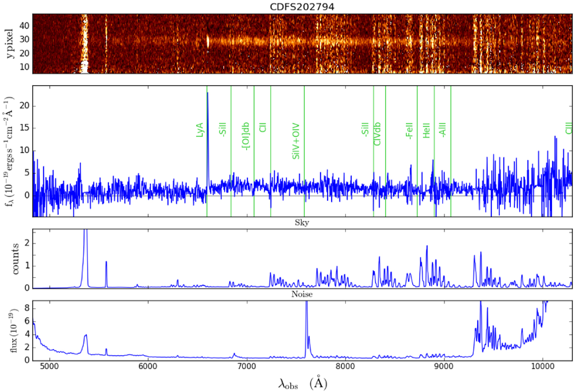This screenshot has width=575, height=392.
Task: Click the -AlII line label
Action: click(443, 129)
